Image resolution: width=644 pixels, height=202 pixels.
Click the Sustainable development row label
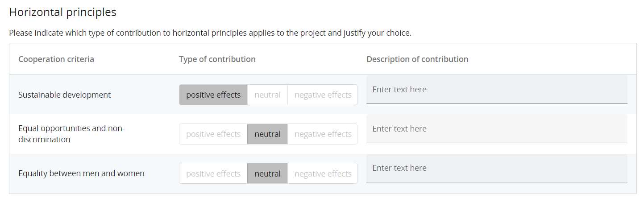pos(65,95)
